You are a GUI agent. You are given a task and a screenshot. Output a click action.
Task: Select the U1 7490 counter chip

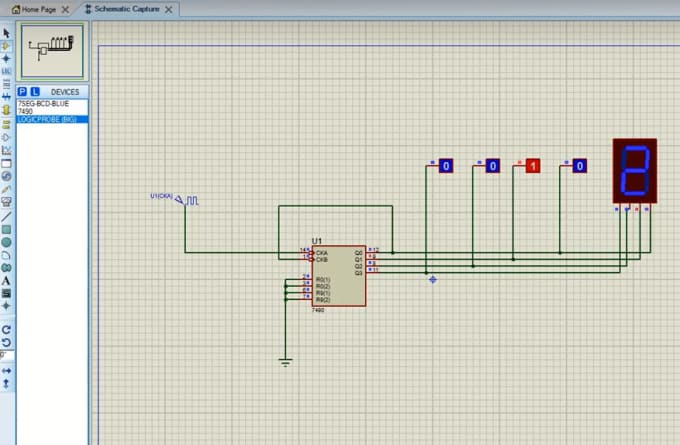(338, 276)
